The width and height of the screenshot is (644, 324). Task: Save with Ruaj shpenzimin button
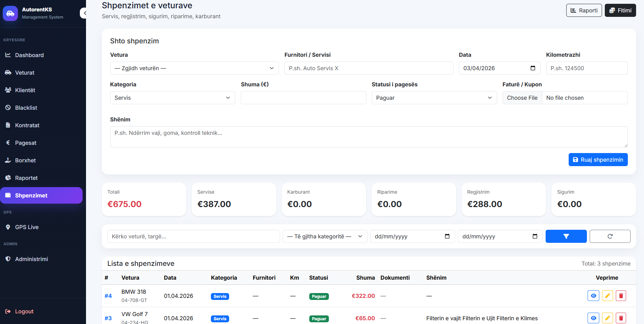598,160
